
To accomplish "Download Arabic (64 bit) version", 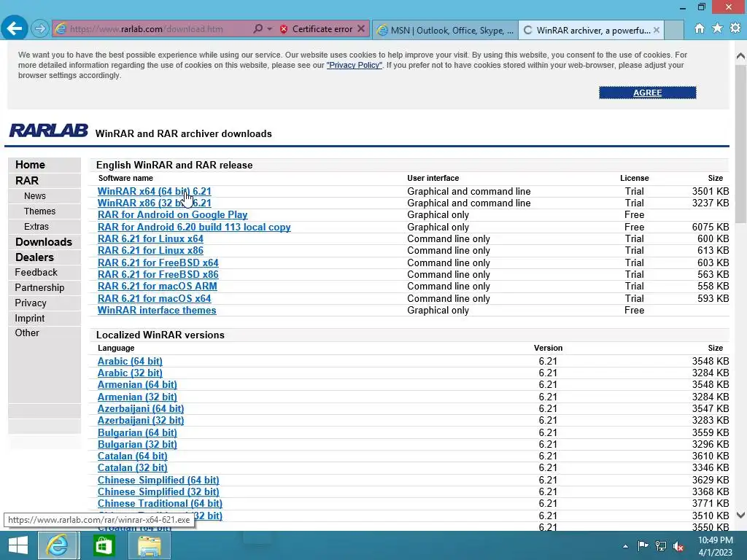I will click(130, 362).
